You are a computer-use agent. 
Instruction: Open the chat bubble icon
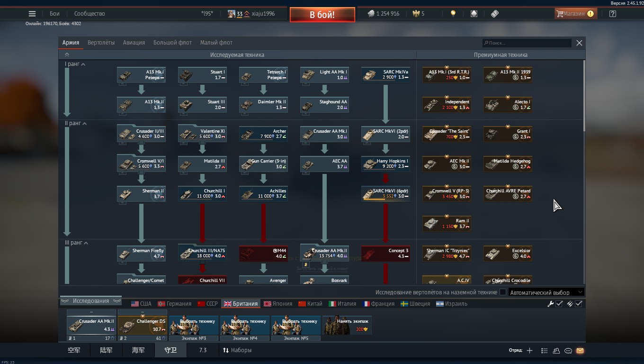pyautogui.click(x=568, y=351)
